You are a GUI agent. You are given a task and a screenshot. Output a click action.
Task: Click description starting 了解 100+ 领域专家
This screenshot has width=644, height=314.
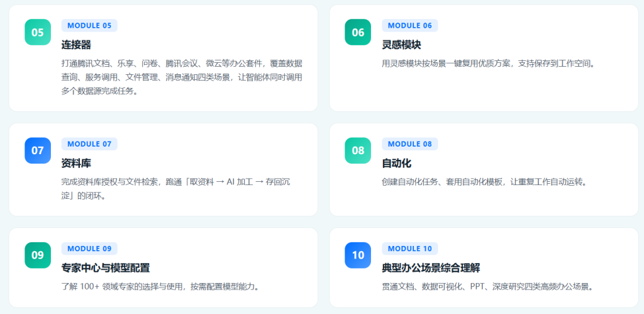tap(161, 287)
